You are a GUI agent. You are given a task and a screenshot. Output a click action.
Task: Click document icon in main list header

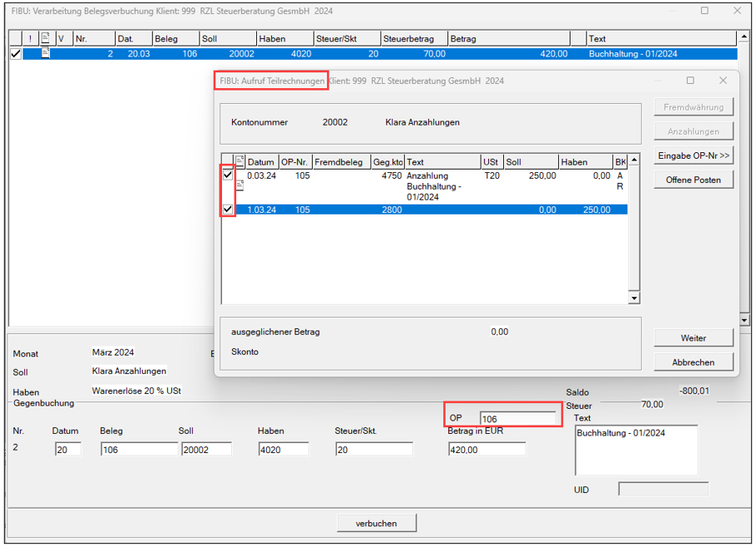coord(46,38)
